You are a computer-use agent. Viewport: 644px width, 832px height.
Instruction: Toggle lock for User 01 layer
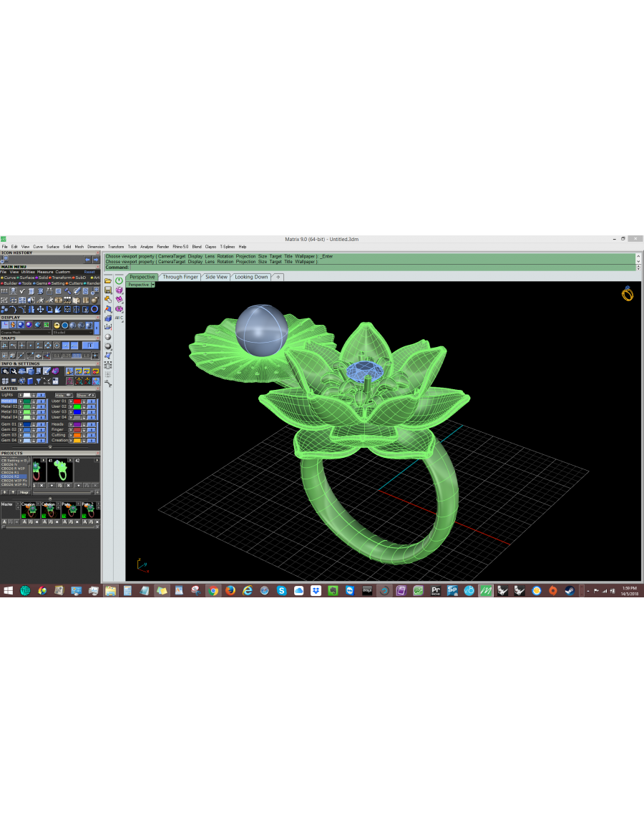pos(84,401)
